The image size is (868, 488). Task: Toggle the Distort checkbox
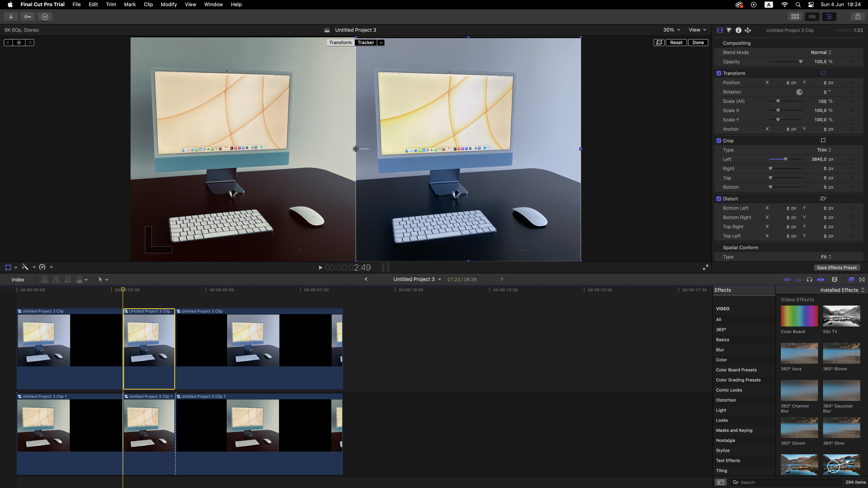pyautogui.click(x=719, y=199)
